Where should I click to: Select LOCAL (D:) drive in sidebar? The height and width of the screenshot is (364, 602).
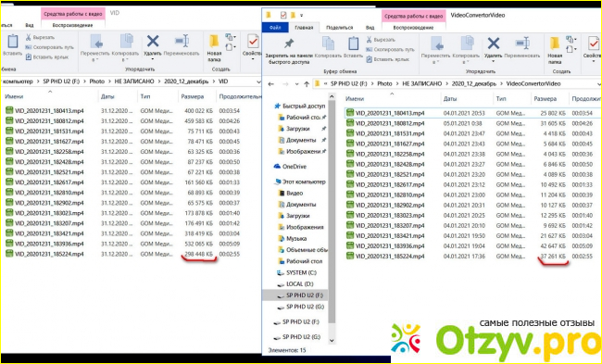299,284
